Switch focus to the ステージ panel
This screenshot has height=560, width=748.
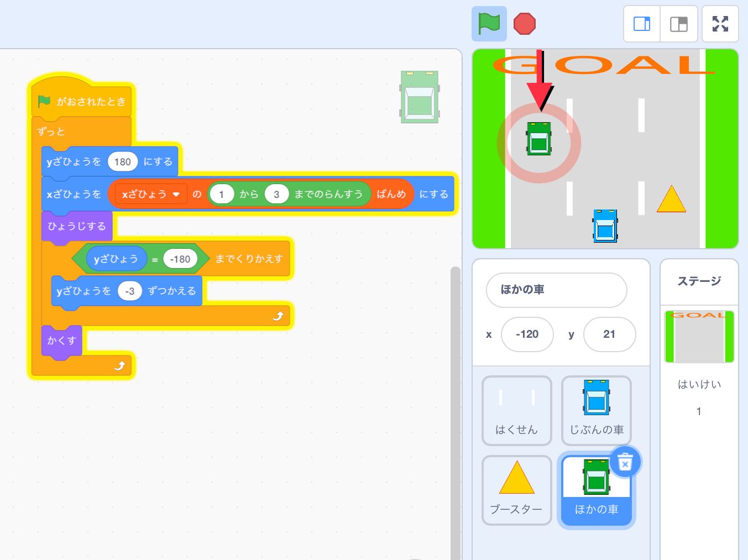point(699,281)
